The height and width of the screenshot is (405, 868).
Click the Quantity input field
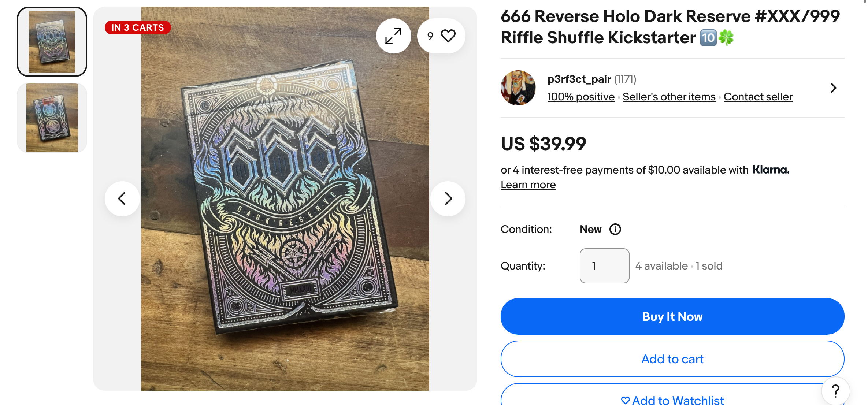point(604,266)
